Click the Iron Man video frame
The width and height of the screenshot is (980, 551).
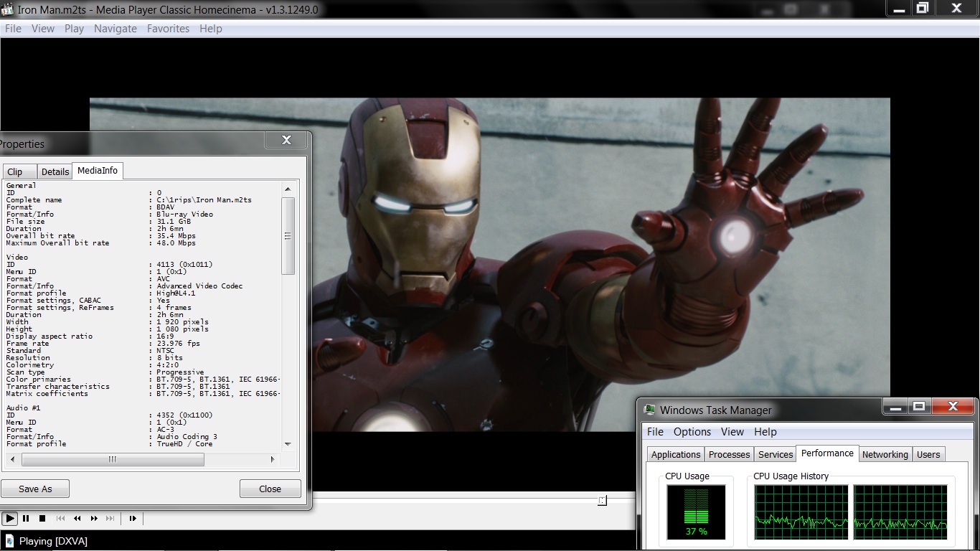tap(490, 264)
